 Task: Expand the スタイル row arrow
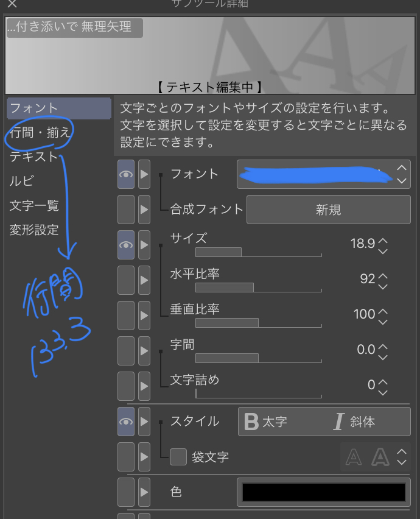point(144,422)
